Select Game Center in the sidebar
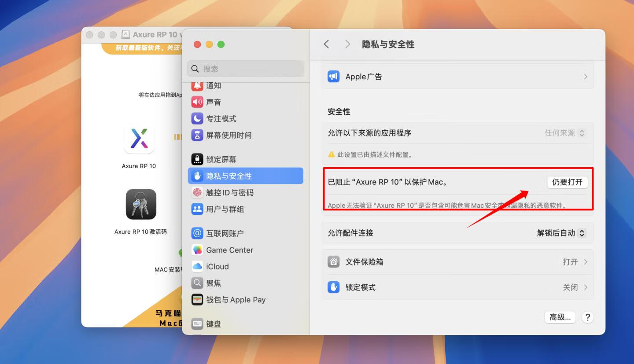Viewport: 634px width, 364px height. (230, 250)
